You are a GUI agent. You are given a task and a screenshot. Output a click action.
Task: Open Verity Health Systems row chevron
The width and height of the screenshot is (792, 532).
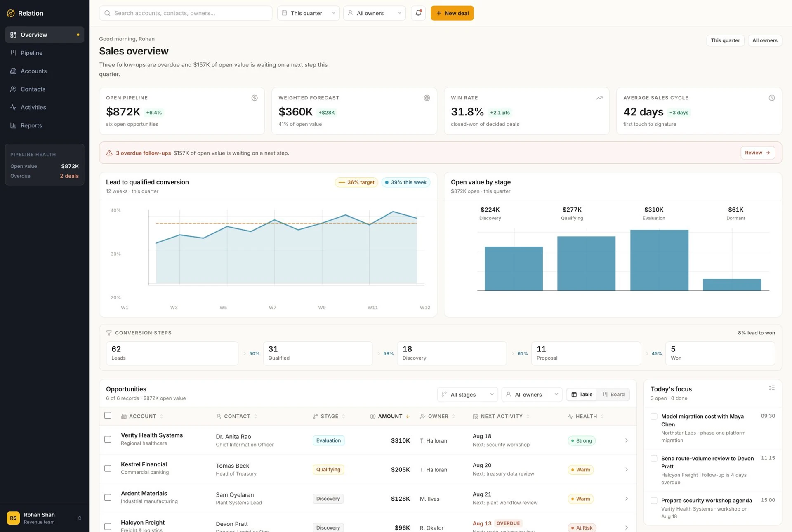pos(626,440)
